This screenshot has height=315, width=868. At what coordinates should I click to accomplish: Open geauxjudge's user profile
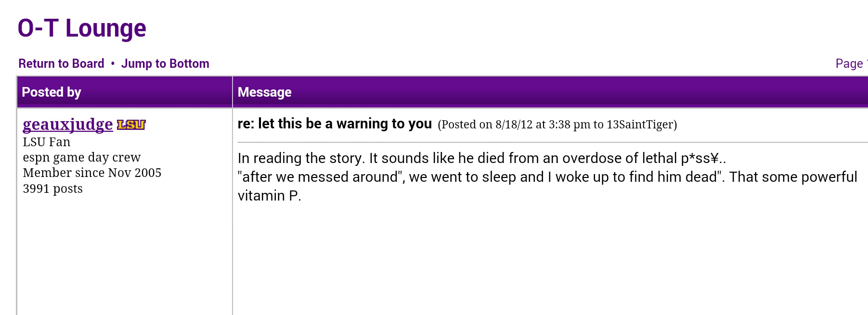(x=68, y=124)
